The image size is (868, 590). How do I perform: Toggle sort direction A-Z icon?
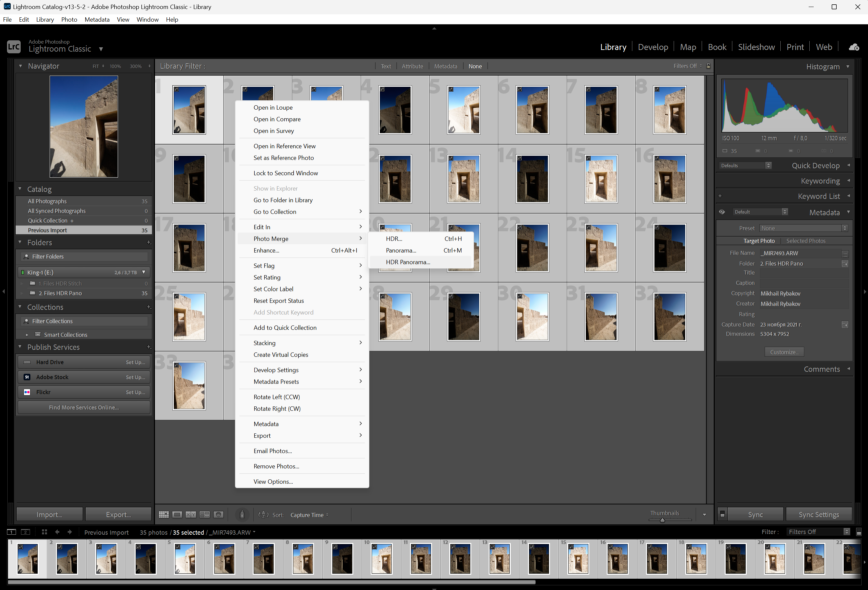pyautogui.click(x=263, y=515)
